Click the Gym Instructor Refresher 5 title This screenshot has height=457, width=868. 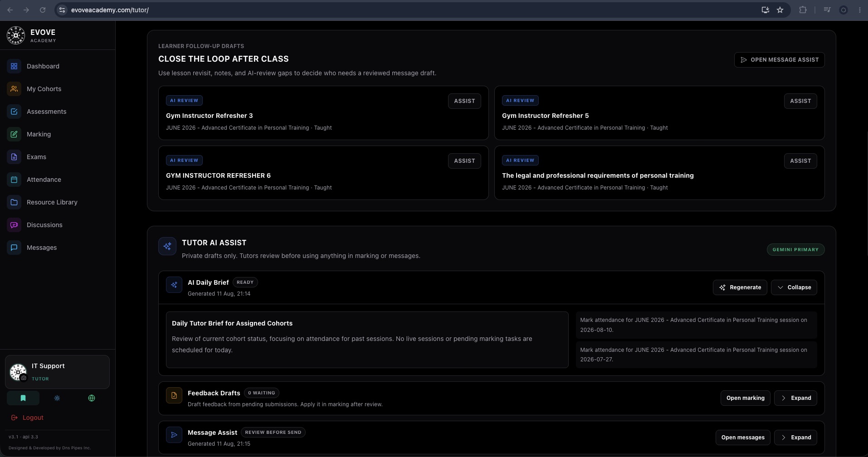[545, 116]
